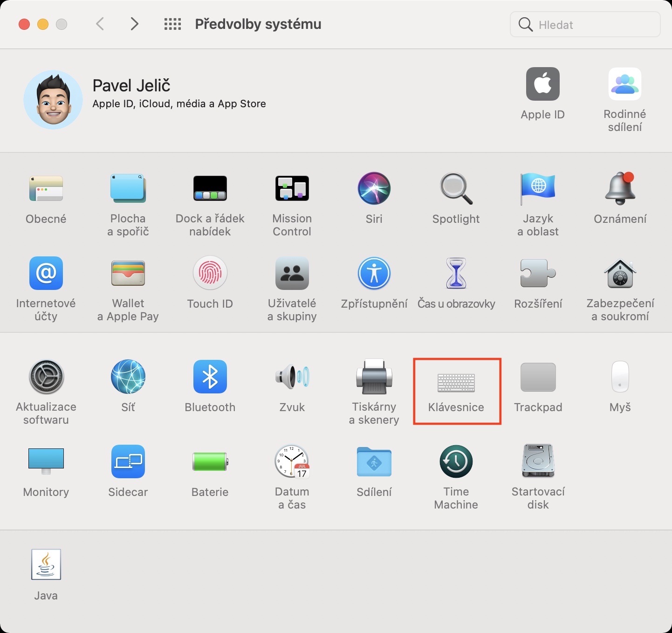Show all preferences grid button
The height and width of the screenshot is (633, 672).
pyautogui.click(x=172, y=24)
